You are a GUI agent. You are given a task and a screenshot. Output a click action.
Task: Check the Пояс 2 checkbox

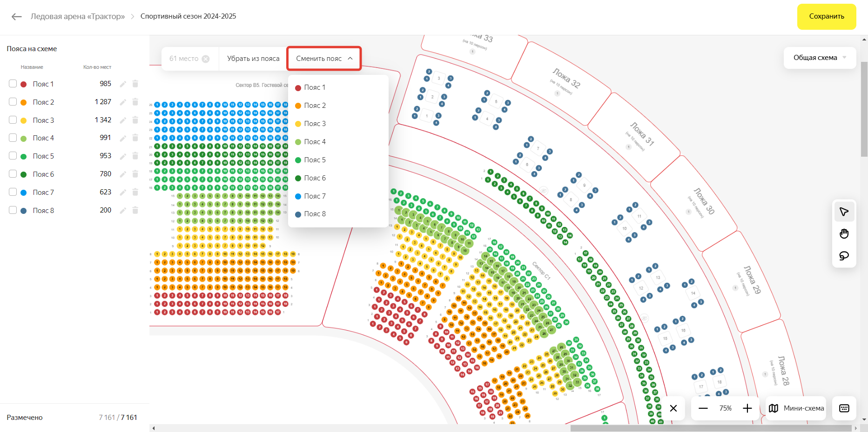pyautogui.click(x=13, y=102)
